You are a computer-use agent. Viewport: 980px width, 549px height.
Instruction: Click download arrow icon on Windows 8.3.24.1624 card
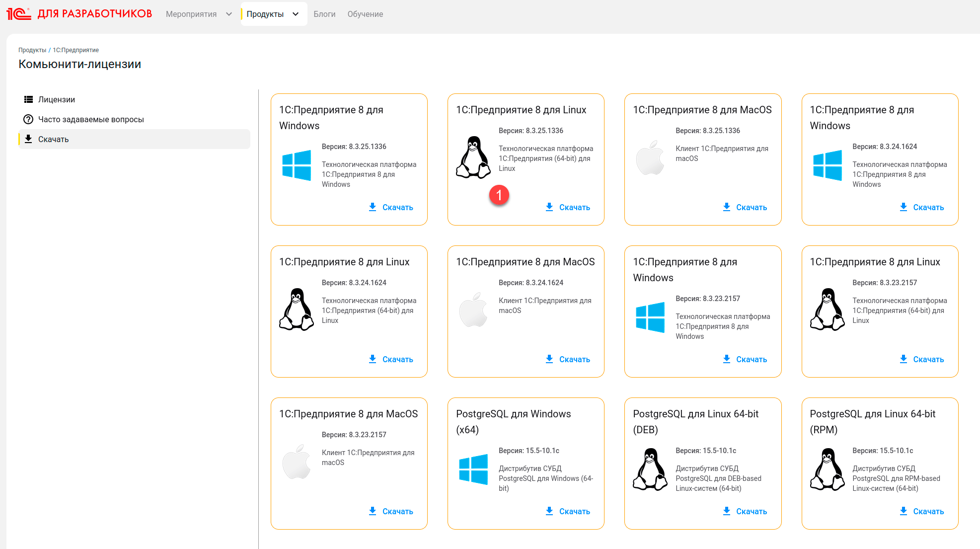click(x=903, y=207)
